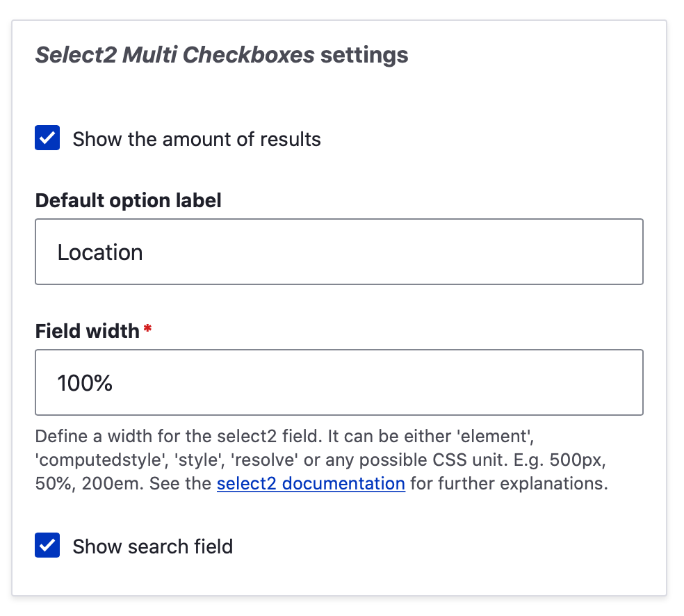Place cursor on the '100%' text value
The image size is (684, 616).
pos(85,383)
